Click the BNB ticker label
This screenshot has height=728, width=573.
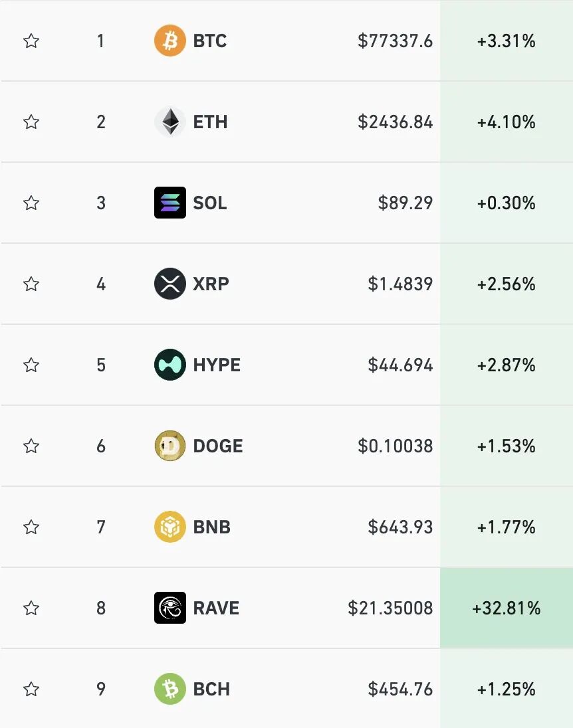211,527
